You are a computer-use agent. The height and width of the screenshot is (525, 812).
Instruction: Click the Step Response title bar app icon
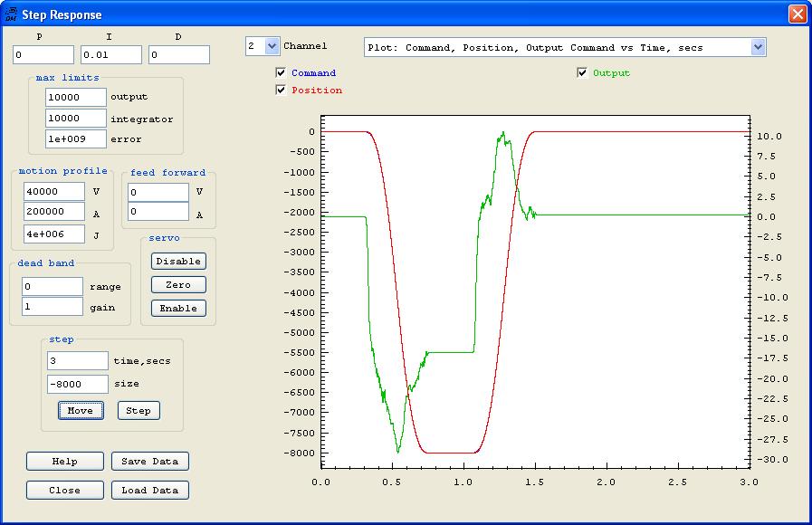click(x=11, y=14)
